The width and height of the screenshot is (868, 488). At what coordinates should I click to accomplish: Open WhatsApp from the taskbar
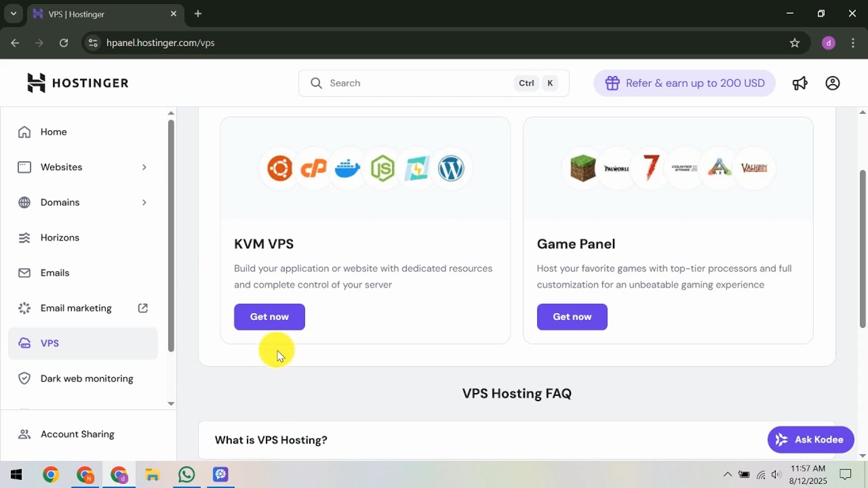(x=186, y=474)
